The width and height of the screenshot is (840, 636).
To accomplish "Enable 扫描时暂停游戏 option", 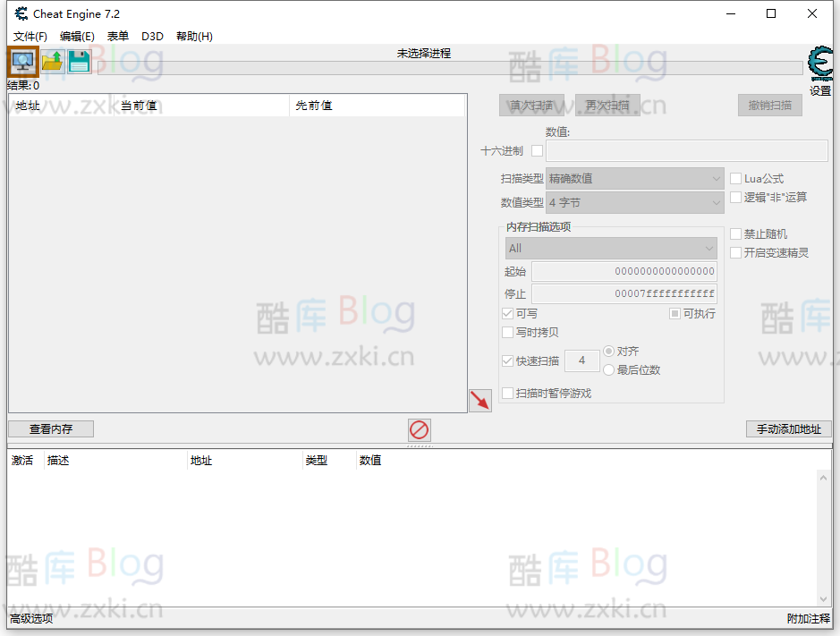I will point(510,392).
